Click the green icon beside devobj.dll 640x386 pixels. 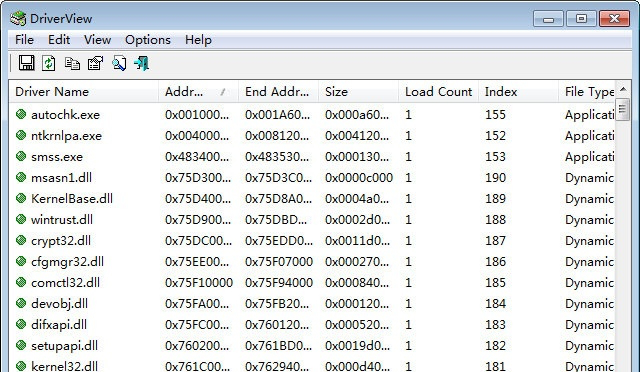[21, 303]
